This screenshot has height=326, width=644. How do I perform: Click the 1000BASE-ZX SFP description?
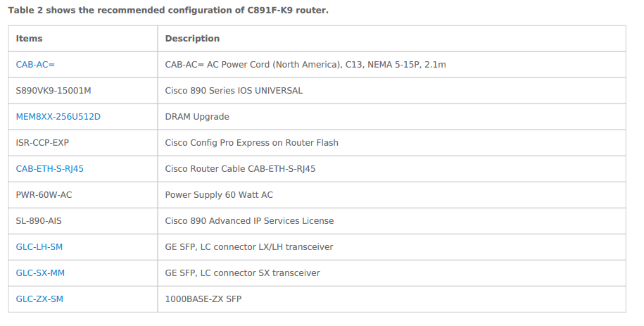(203, 299)
